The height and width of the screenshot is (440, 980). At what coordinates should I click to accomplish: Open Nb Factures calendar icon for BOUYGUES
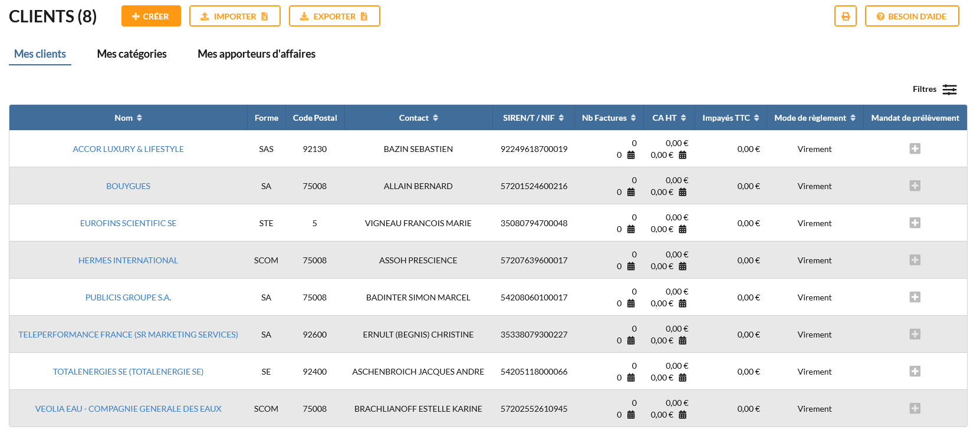[x=631, y=192]
